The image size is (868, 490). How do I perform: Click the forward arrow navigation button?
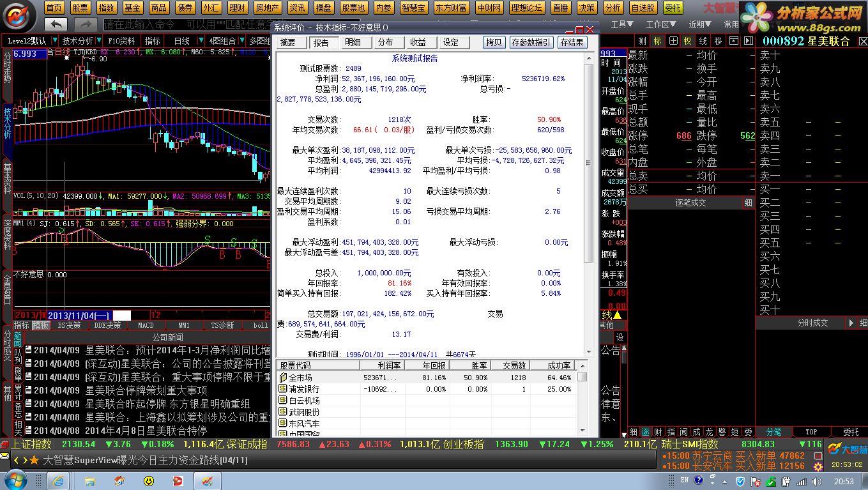tap(85, 24)
